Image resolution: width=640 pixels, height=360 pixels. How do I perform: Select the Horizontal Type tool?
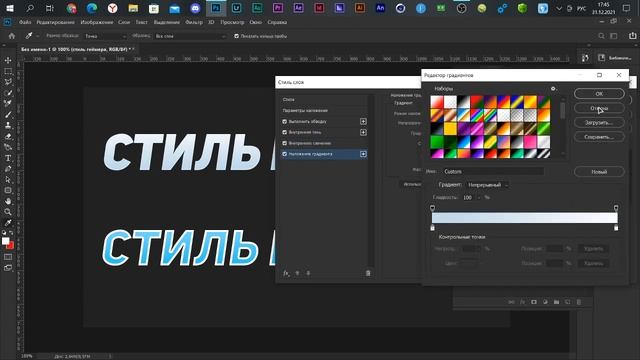[8, 158]
